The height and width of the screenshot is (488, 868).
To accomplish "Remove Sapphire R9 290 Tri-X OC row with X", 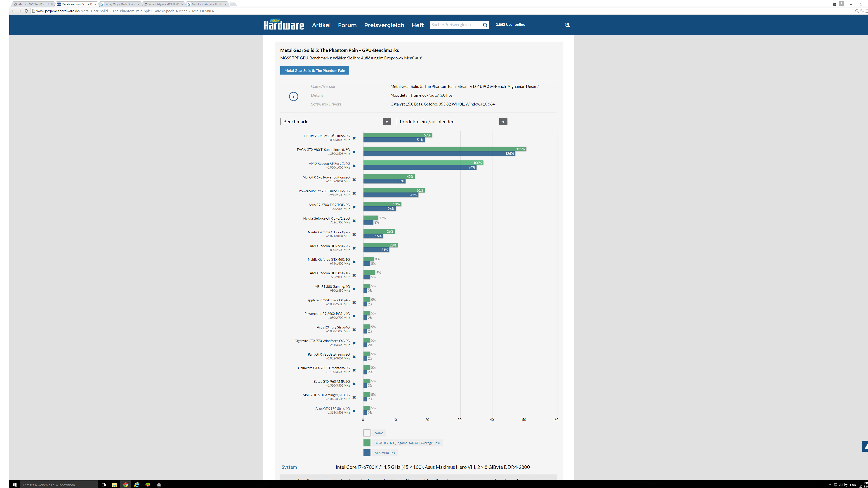I will [x=354, y=303].
